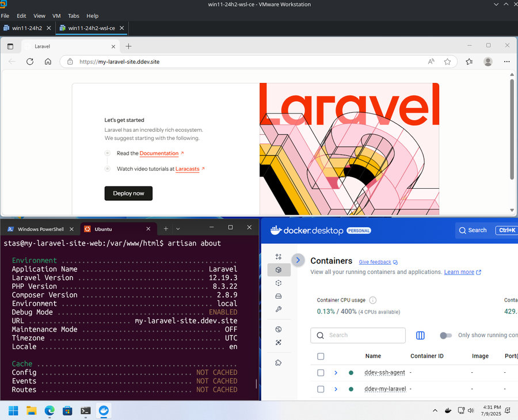This screenshot has height=420, width=518.
Task: Open the Extensions puzzle icon in Docker
Action: 279,362
